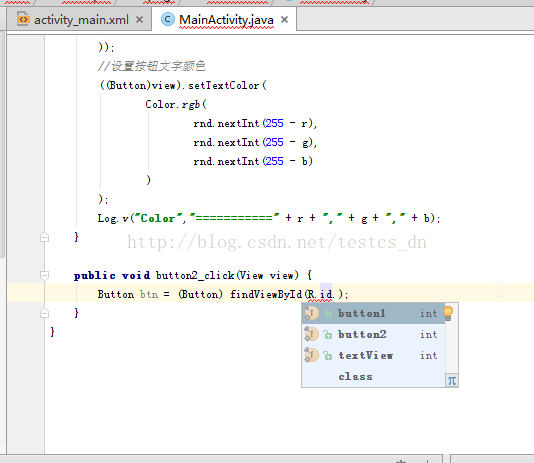Choose button2 from the completion list
The width and height of the screenshot is (534, 463).
(x=373, y=334)
